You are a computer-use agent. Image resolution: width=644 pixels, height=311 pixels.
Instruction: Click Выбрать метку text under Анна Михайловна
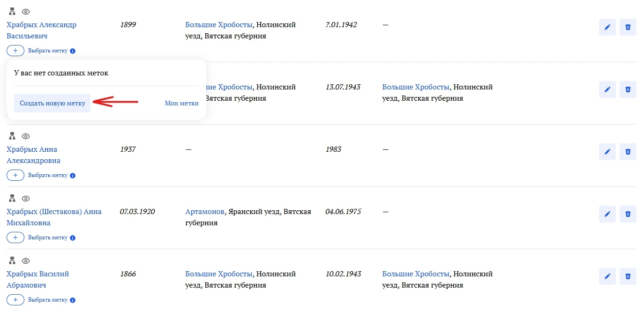pos(48,237)
